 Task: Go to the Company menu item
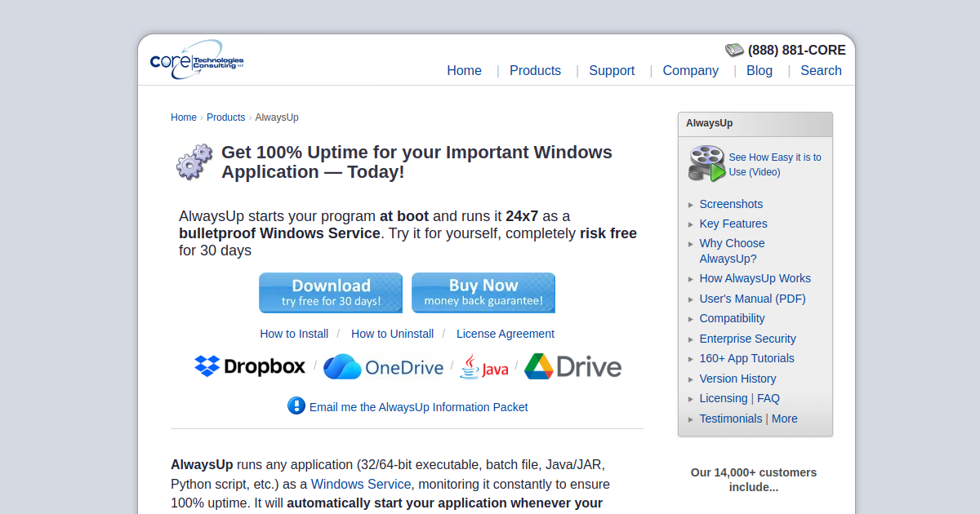click(x=690, y=70)
